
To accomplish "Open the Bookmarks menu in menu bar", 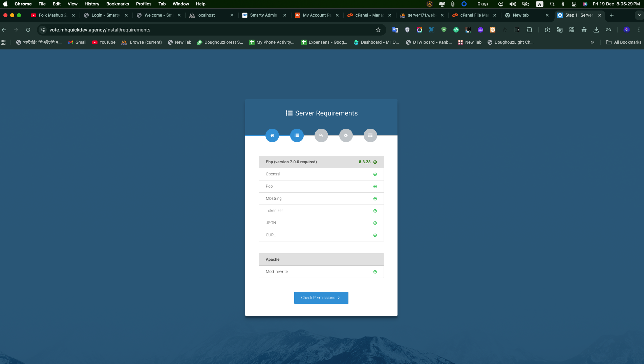I will point(117,4).
